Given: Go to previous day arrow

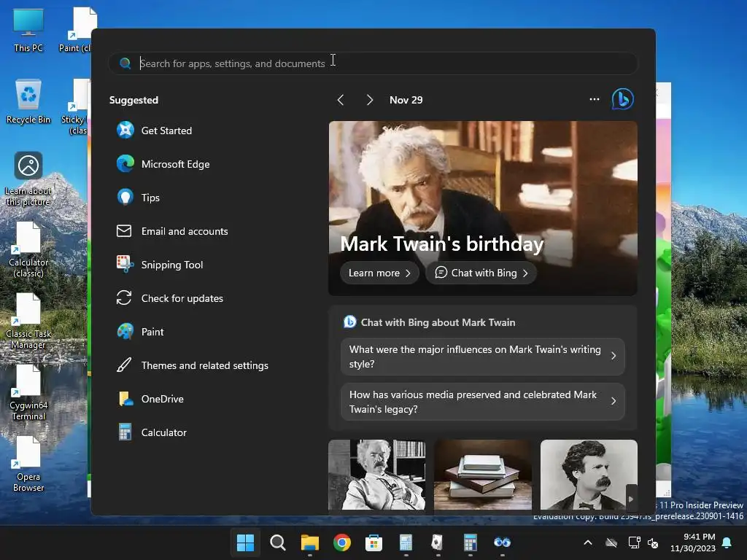Looking at the screenshot, I should click(340, 100).
